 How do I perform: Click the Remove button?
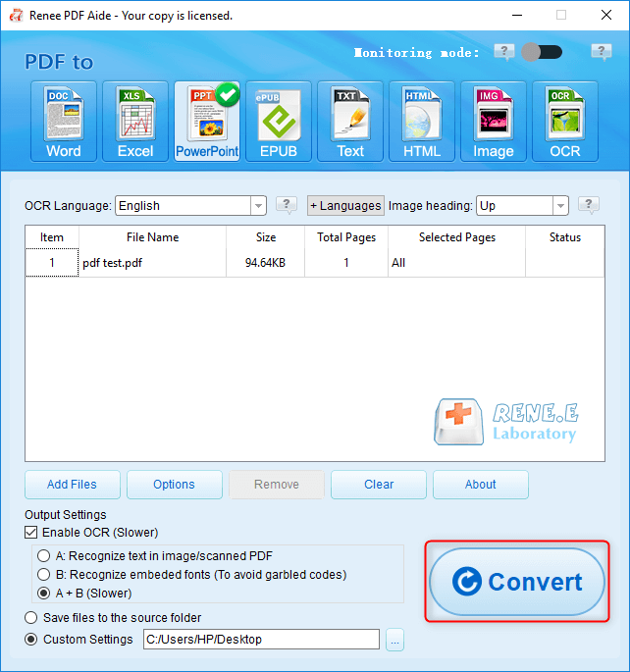(277, 485)
